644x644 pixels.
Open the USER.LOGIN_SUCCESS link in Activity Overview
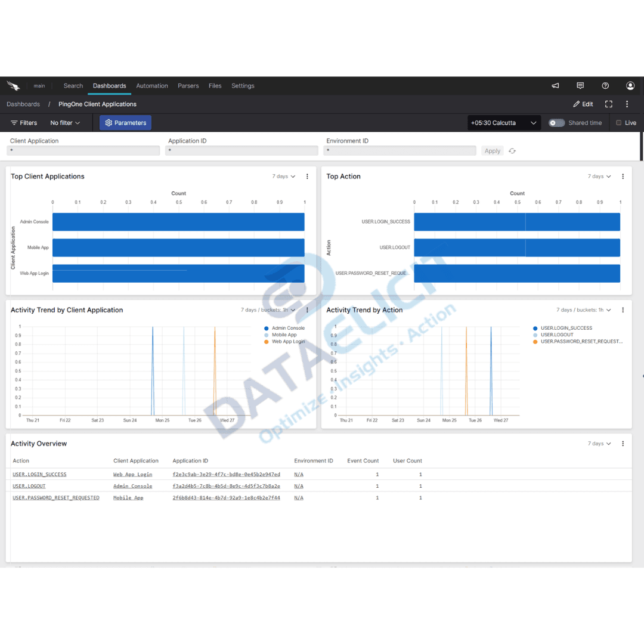click(39, 474)
